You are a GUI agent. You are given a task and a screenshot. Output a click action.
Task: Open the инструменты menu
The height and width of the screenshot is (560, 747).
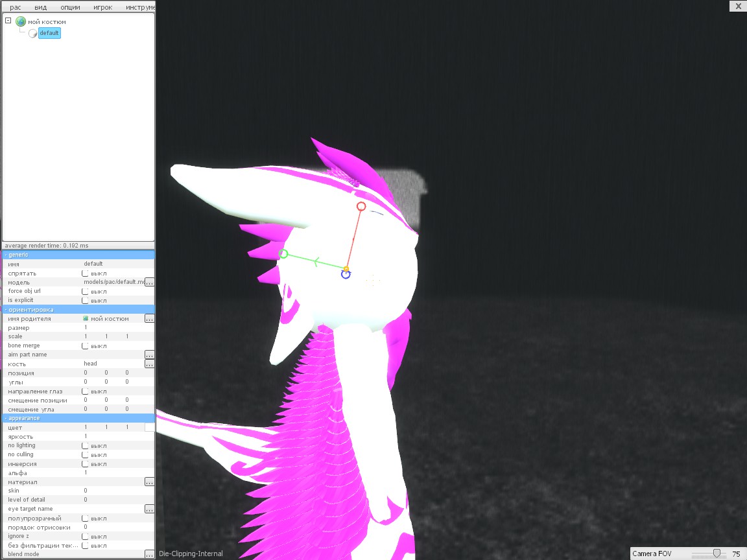coord(140,7)
